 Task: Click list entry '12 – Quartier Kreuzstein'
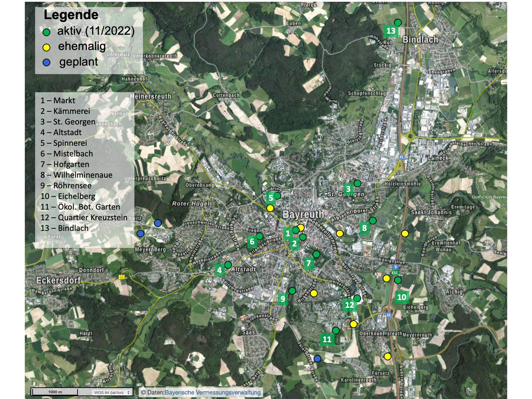[x=84, y=217]
